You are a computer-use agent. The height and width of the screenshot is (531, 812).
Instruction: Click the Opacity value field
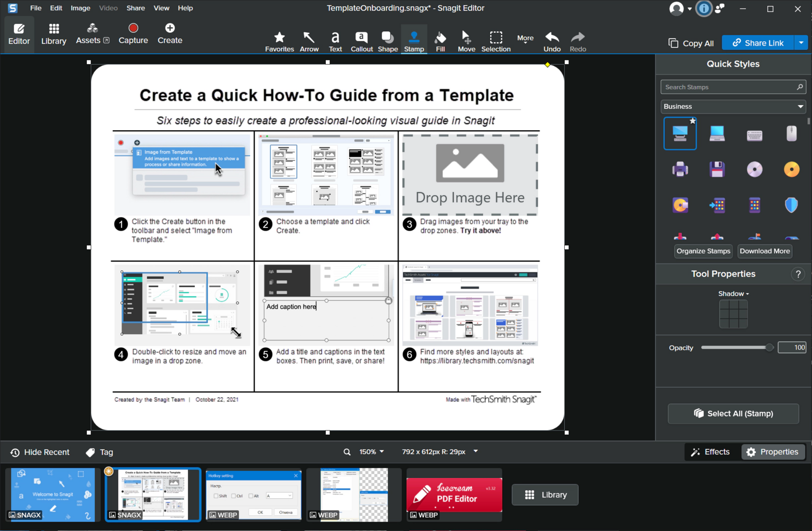[792, 348]
